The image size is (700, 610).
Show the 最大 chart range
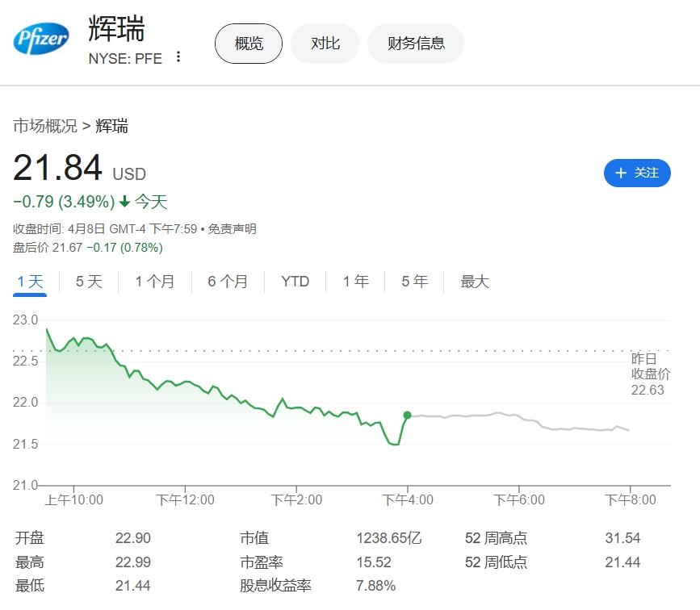475,282
